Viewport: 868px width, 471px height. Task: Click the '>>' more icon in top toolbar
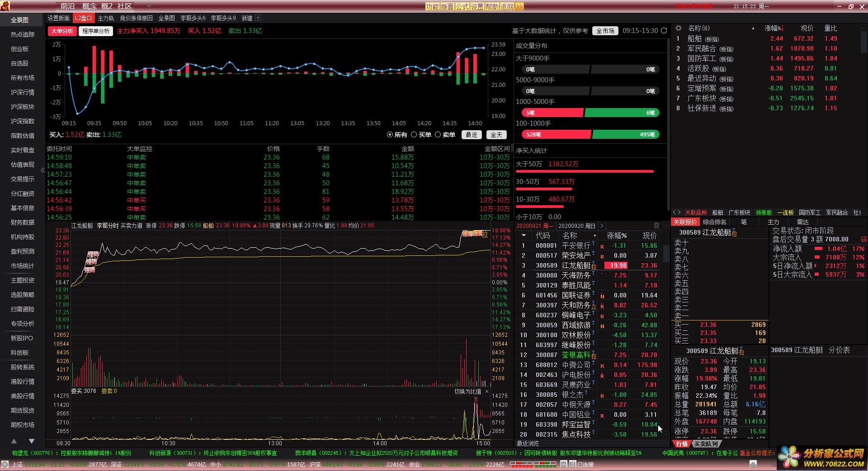click(x=519, y=6)
